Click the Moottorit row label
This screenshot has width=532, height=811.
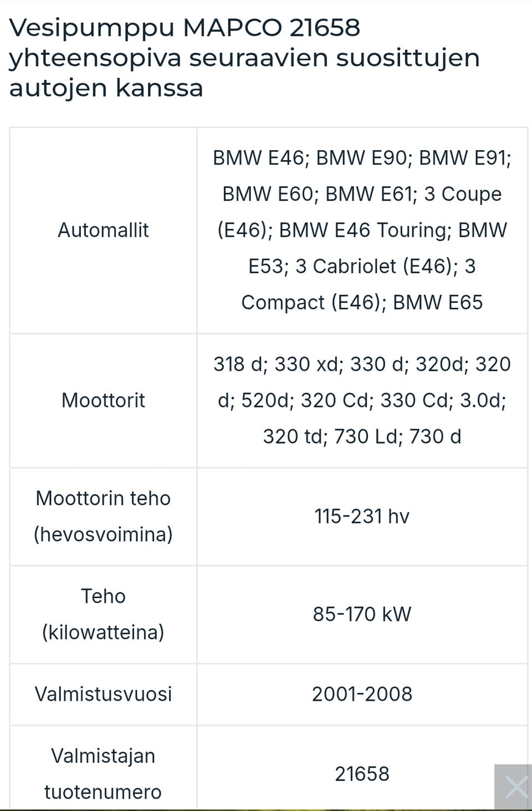pos(103,400)
